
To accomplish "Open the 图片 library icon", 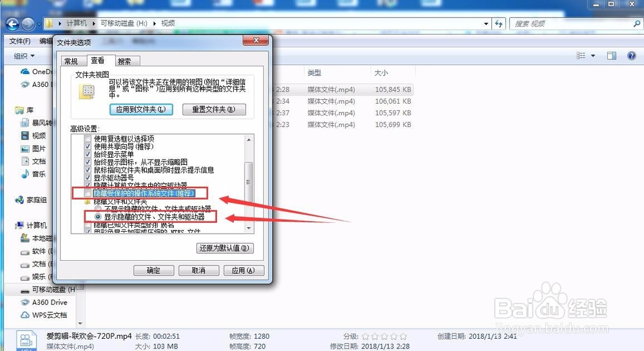I will pos(25,148).
